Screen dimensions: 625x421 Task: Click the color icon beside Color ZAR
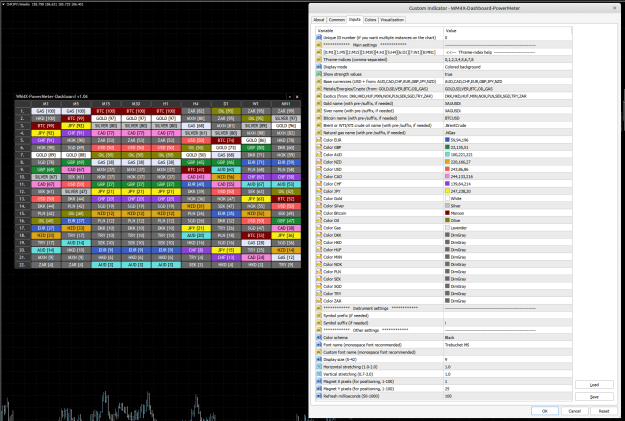click(319, 301)
